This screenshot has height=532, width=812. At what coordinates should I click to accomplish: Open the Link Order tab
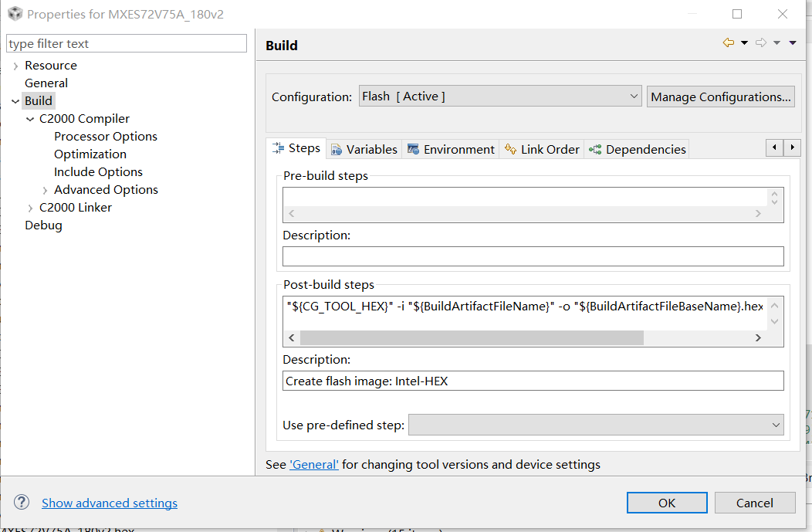coord(542,149)
